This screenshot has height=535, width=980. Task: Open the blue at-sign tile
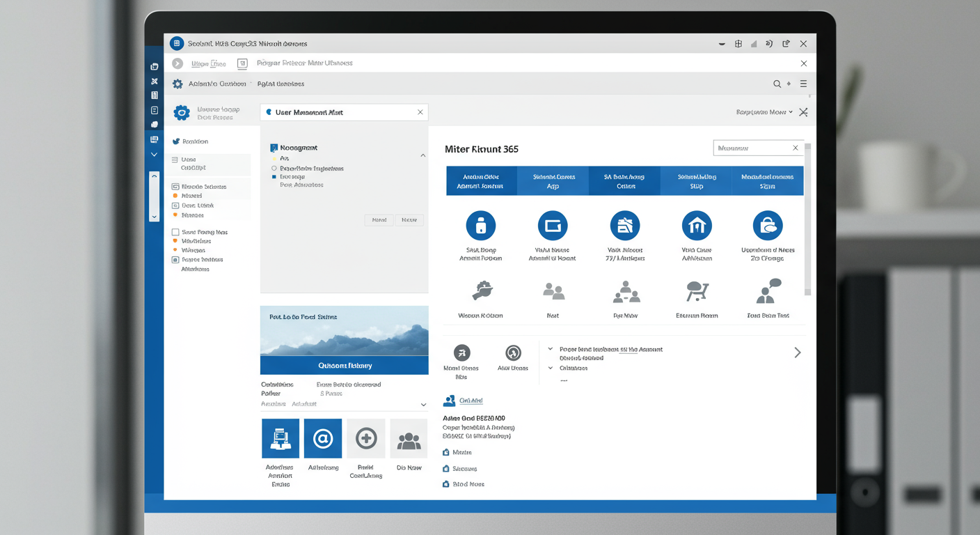point(323,438)
